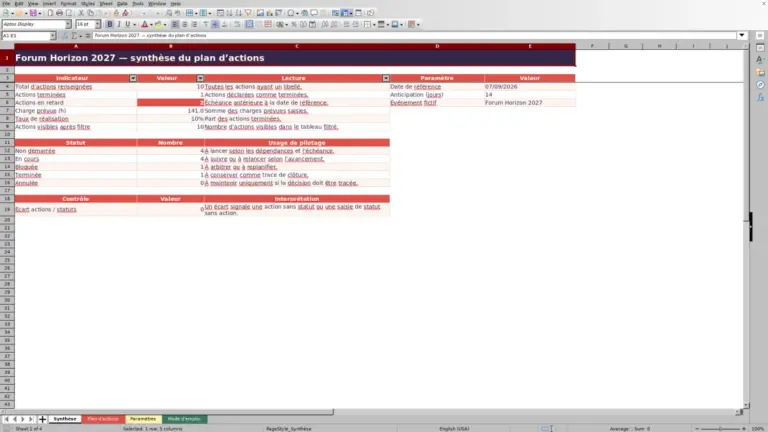Click the row 19 header
This screenshot has height=432, width=768.
tap(7, 209)
